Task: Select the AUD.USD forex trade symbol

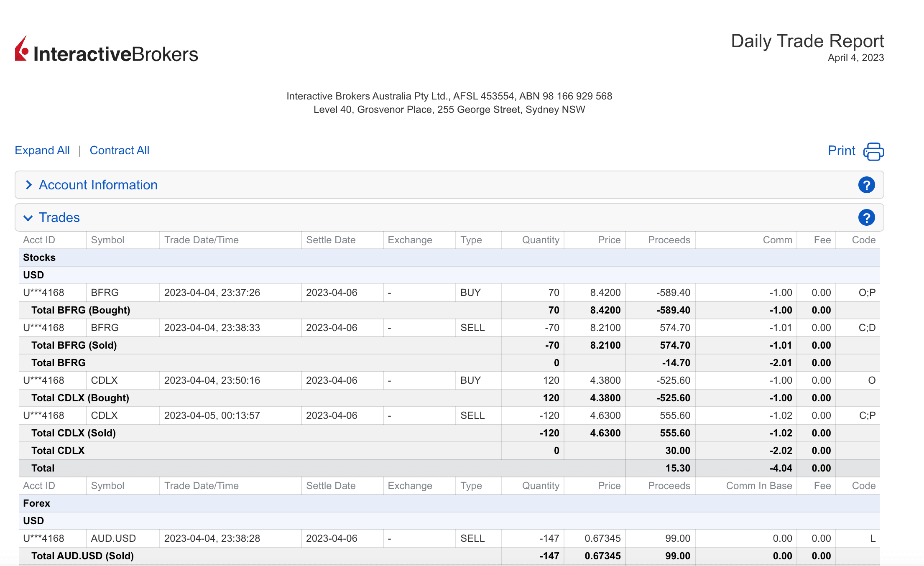Action: pyautogui.click(x=113, y=538)
